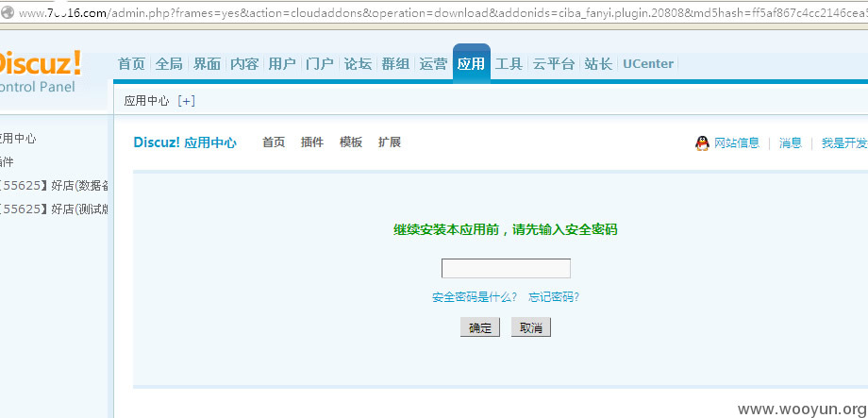The image size is (868, 418).
Task: Open sidebar item 好店(数据备
Action: (x=54, y=186)
